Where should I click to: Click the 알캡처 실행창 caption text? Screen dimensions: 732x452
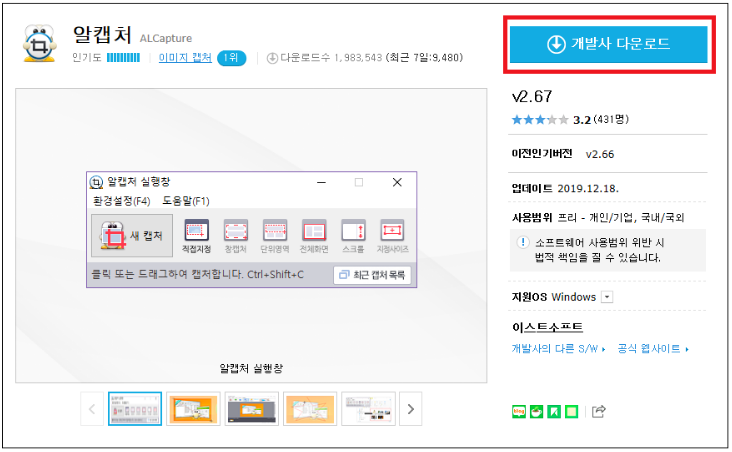coord(251,368)
